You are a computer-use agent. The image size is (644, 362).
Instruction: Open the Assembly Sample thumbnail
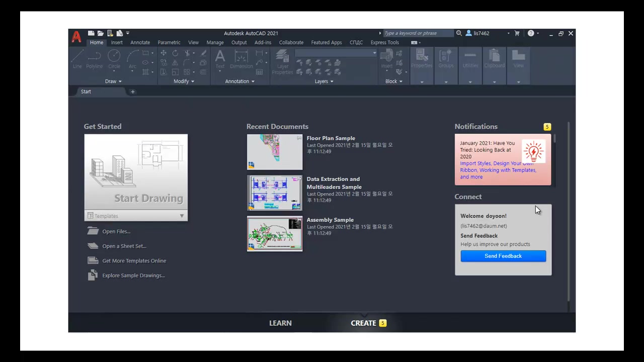[x=275, y=234]
